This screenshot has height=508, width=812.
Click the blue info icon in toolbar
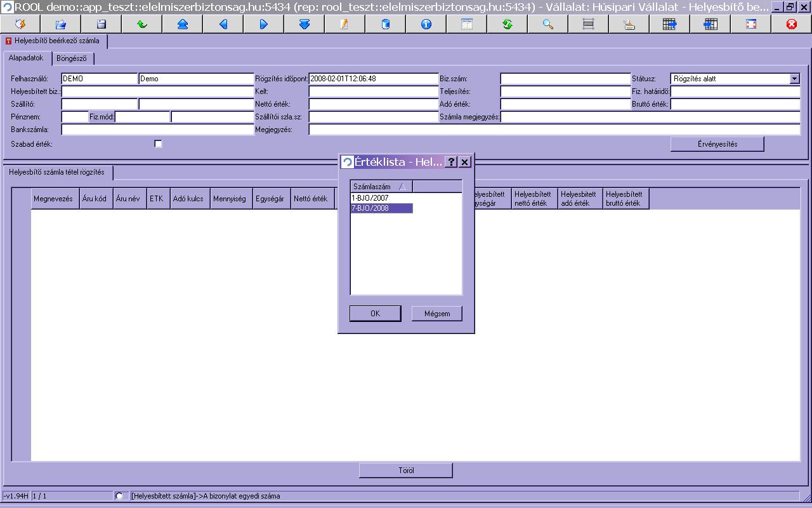coord(426,24)
